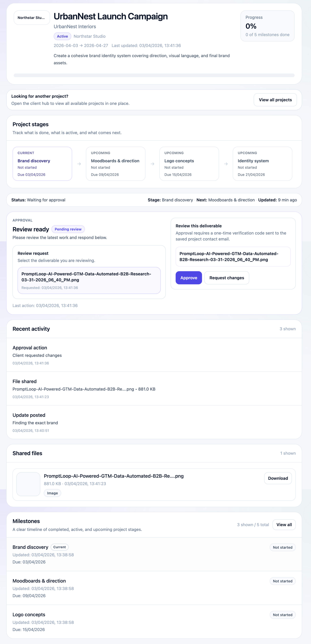
Task: Click the Request changes button
Action: point(227,278)
